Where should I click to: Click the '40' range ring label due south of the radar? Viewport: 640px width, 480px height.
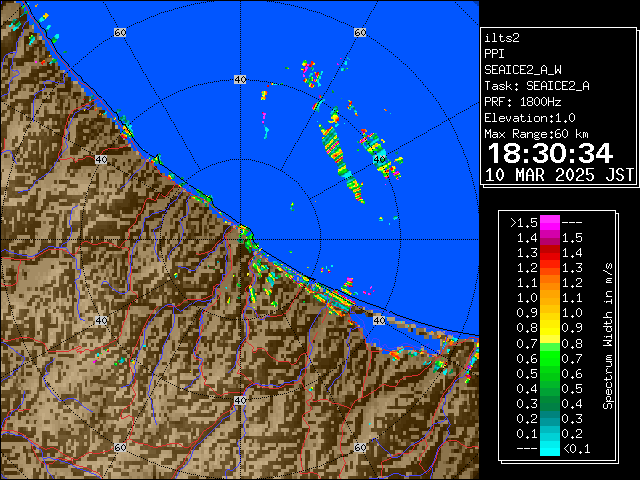[x=240, y=400]
